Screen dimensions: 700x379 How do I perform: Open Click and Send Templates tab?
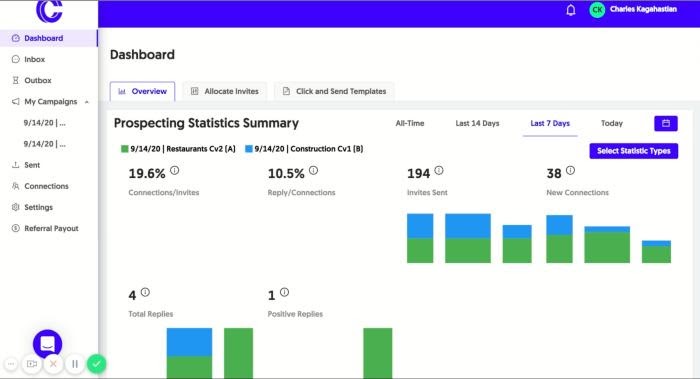click(x=334, y=91)
